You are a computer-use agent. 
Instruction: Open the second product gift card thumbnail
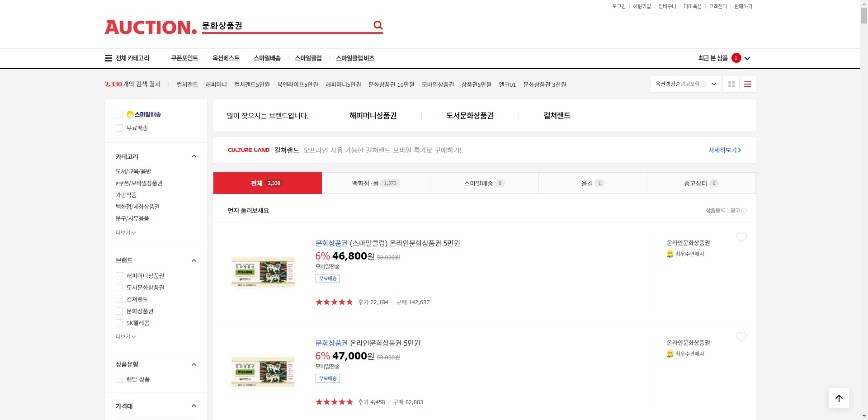[x=263, y=372]
